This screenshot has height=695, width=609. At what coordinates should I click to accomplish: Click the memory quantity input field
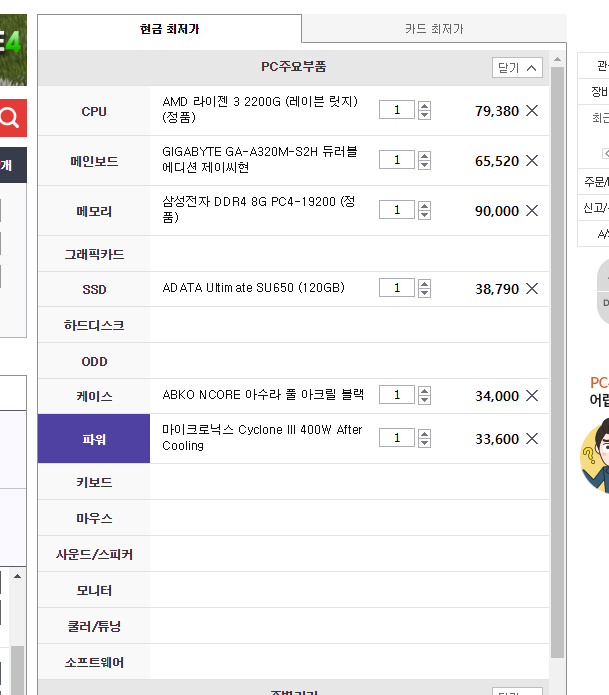(397, 210)
